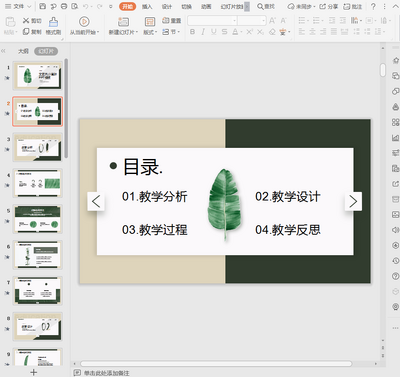
Task: Toggle underline formatting U
Action: pyautogui.click(x=214, y=32)
